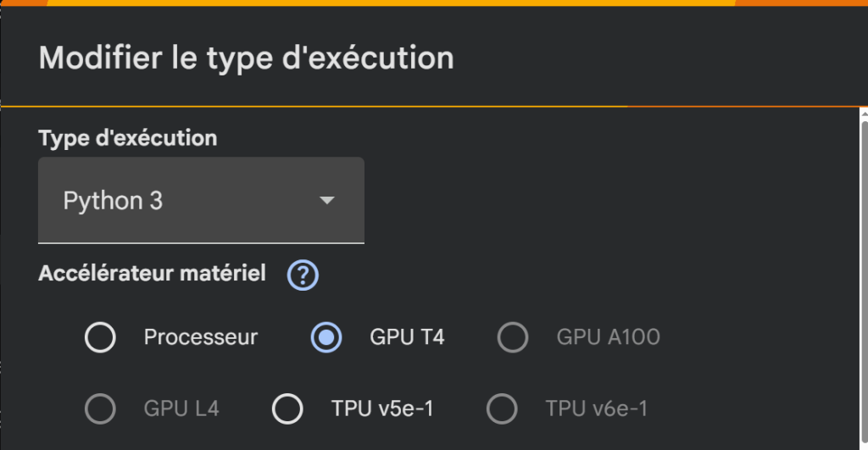Click the GPU A100 option label
The image size is (868, 450).
[x=608, y=337]
